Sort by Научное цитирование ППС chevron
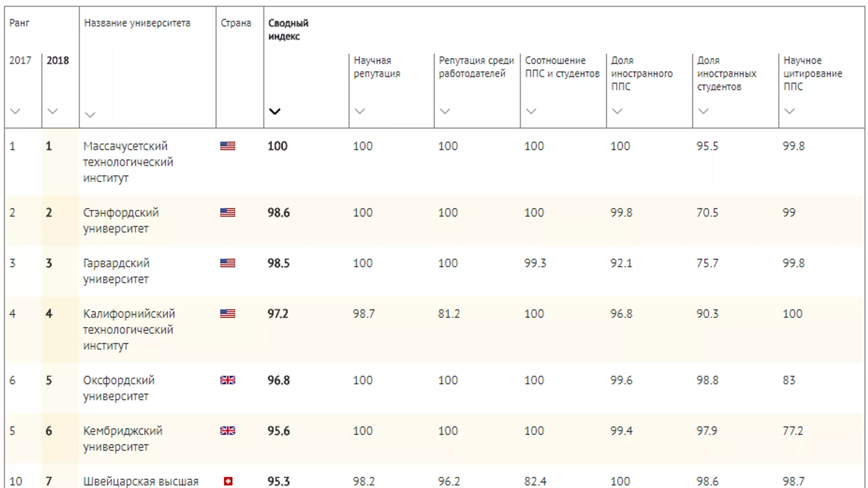 789,111
